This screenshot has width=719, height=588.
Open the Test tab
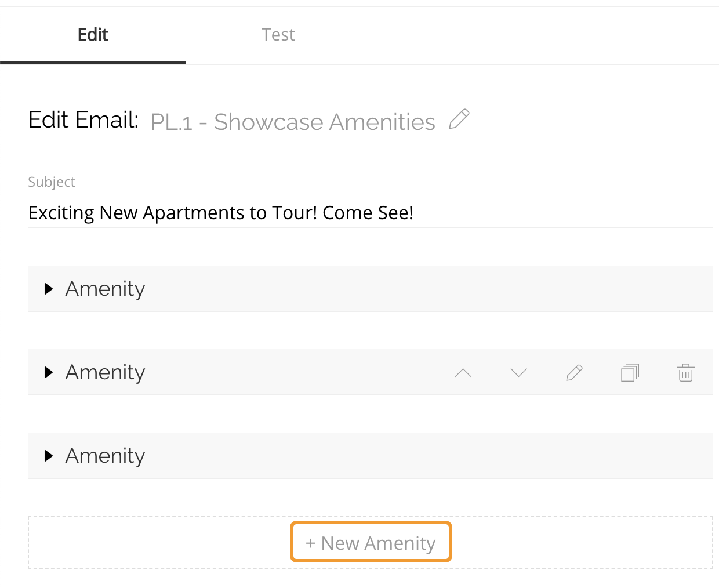pos(278,35)
